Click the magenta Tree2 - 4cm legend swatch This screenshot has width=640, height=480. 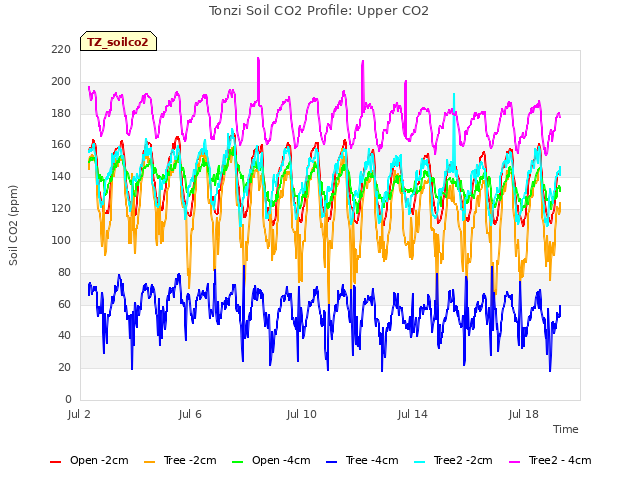(x=515, y=462)
